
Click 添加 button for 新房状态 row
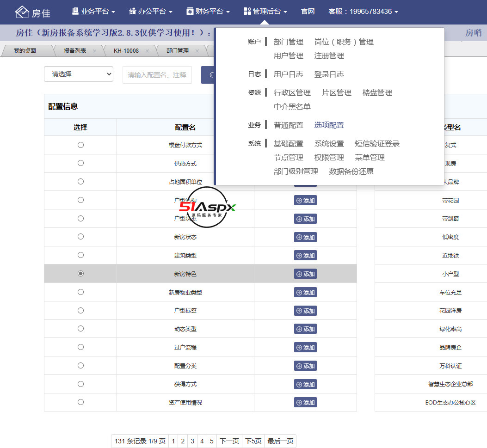[x=305, y=237]
